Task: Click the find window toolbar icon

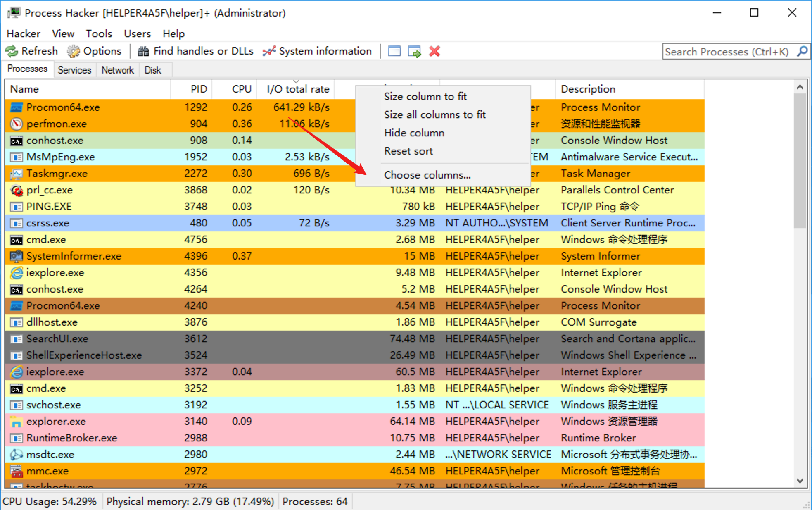Action: pos(394,51)
